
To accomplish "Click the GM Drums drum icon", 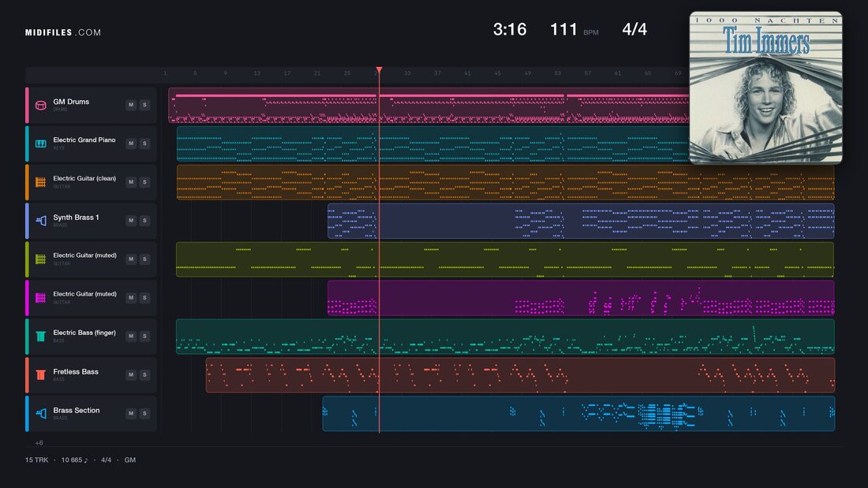I will [x=40, y=105].
